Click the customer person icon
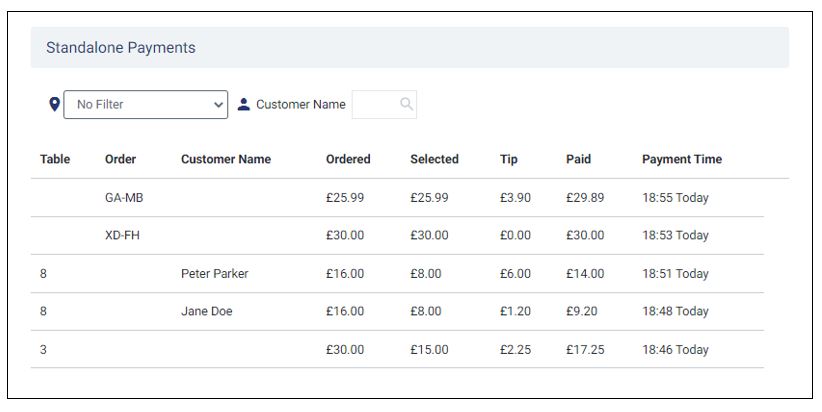822x412 pixels. (244, 104)
